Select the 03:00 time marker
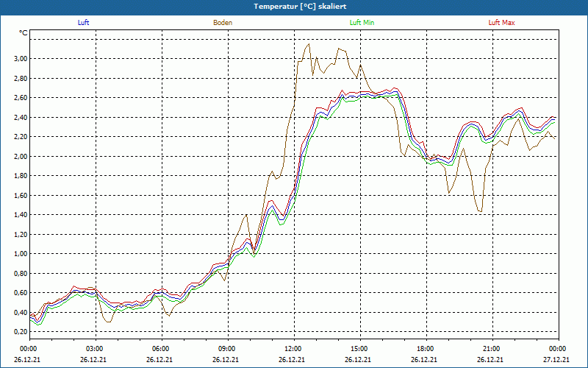 (x=95, y=349)
